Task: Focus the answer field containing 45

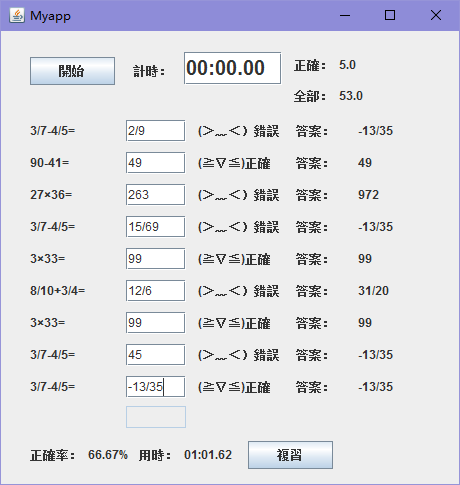Action: click(155, 355)
